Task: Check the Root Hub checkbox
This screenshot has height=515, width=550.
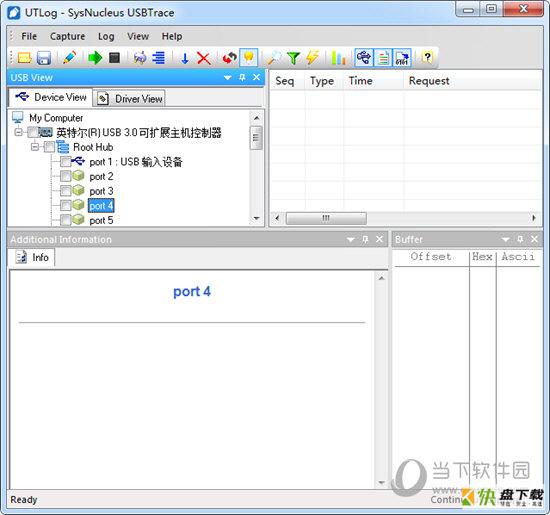Action: click(49, 147)
